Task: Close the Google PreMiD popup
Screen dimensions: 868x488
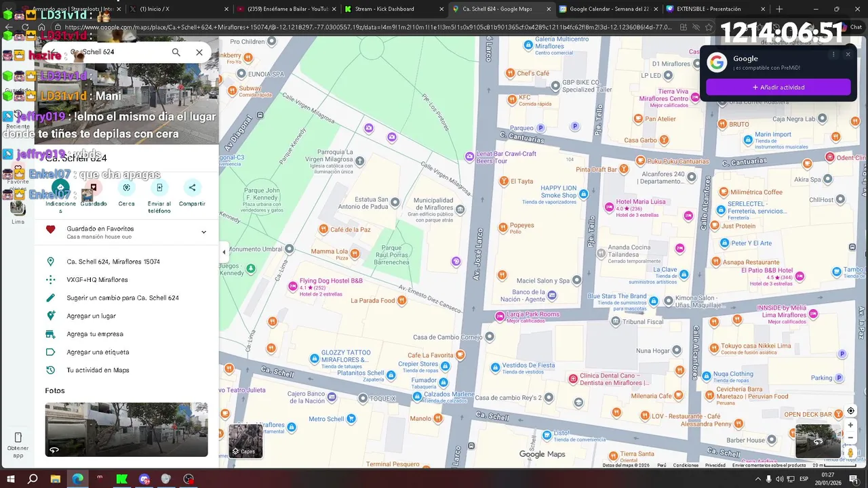Action: click(848, 54)
